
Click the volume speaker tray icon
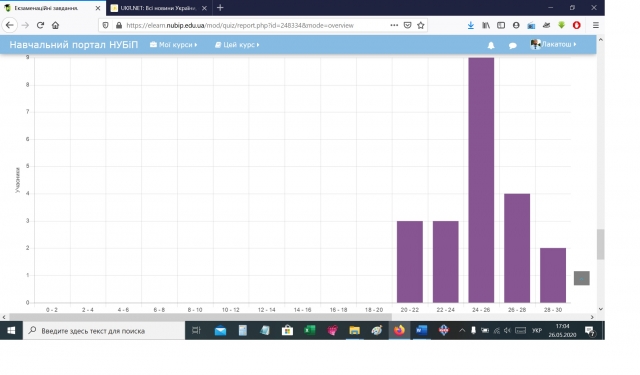(x=507, y=331)
